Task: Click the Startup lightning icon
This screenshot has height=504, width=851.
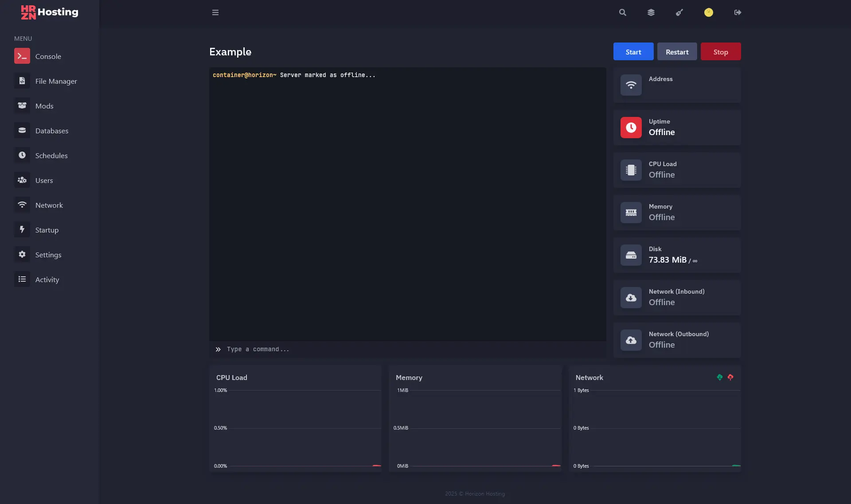Action: 22,230
